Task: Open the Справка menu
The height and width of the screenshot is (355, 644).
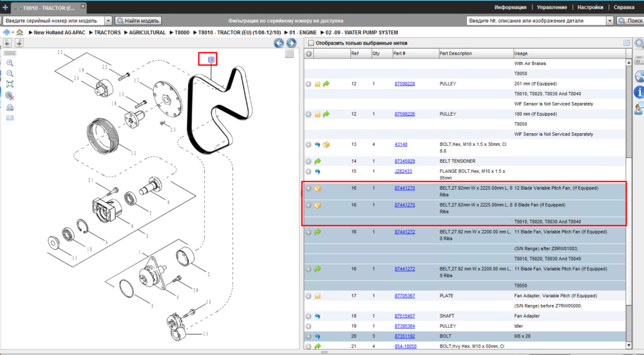Action: pos(624,7)
